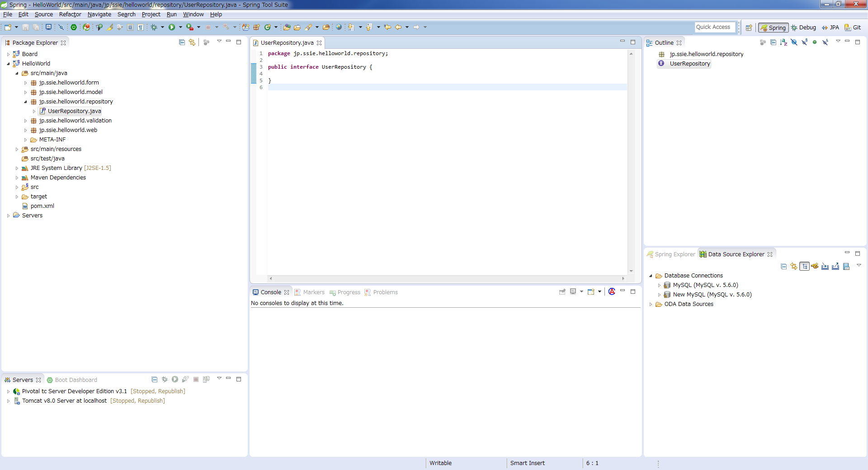Click the Open Console icon in Console view

point(591,292)
